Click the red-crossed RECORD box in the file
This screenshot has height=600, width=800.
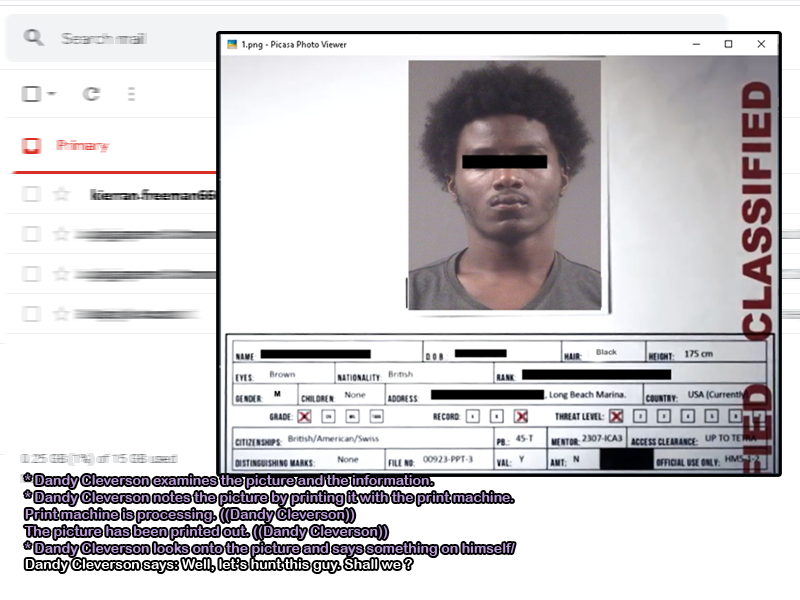521,417
